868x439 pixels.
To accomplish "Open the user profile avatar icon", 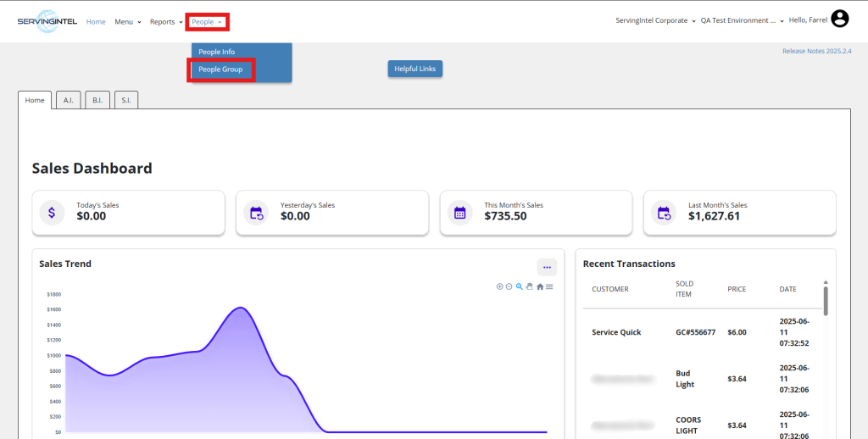I will [839, 19].
